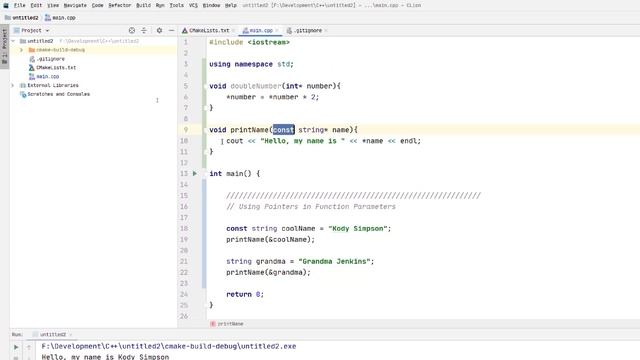Click the run gutter arrow beside main()

coord(195,173)
